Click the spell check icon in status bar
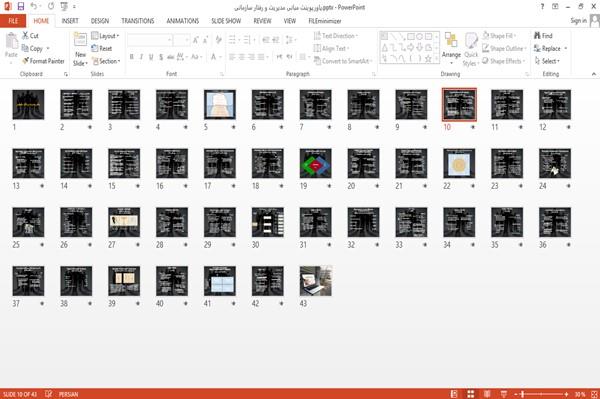 click(49, 394)
